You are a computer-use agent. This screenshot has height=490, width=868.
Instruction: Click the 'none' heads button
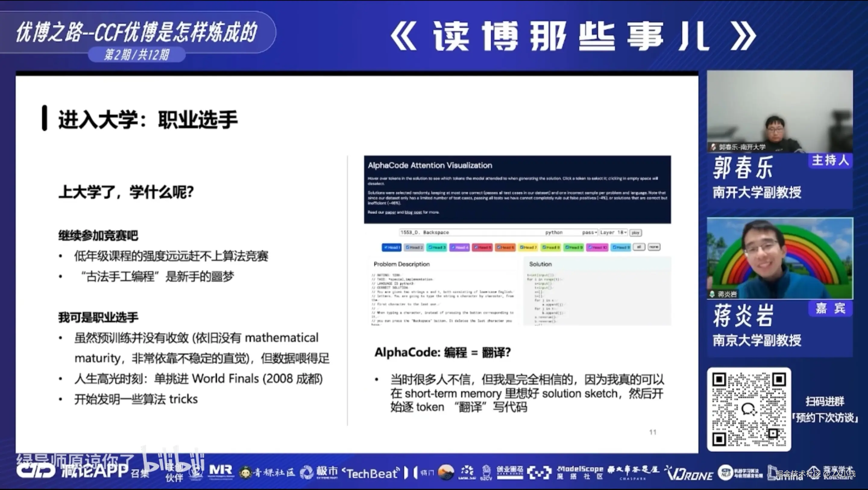coord(654,247)
